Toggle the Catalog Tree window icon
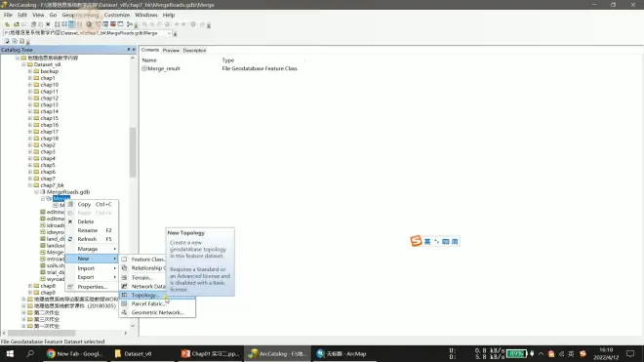 (99, 24)
